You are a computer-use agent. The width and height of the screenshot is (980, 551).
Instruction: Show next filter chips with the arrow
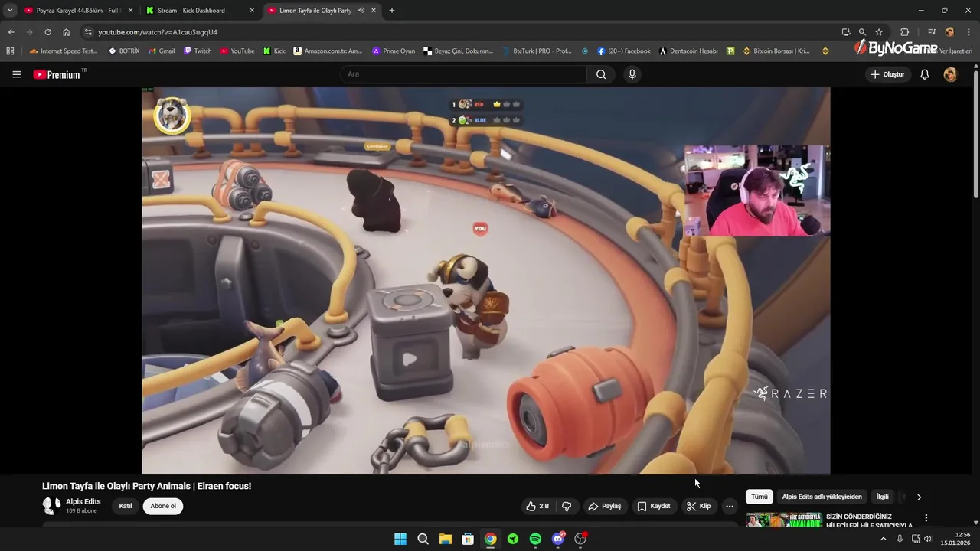[x=919, y=497]
